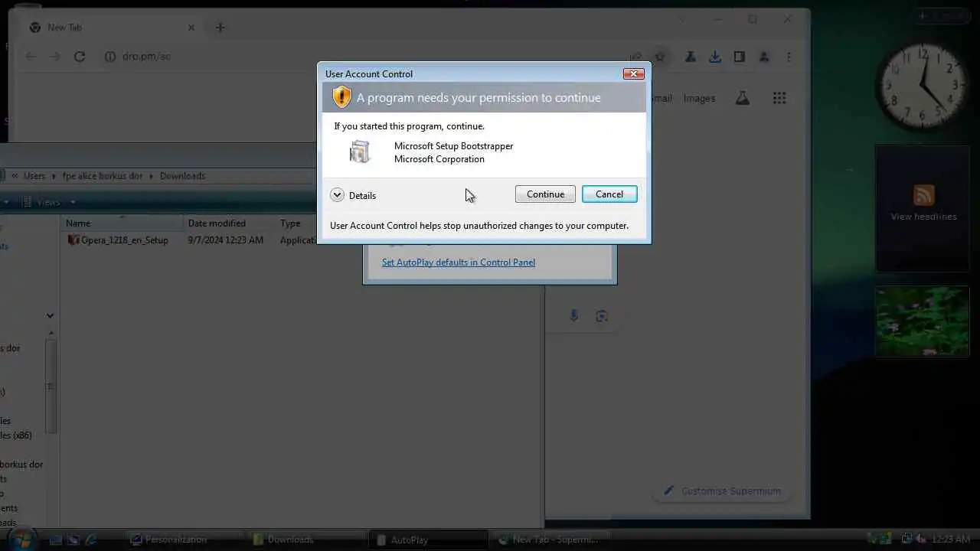Viewport: 980px width, 551px height.
Task: Click the browser back arrow
Action: pos(31,57)
